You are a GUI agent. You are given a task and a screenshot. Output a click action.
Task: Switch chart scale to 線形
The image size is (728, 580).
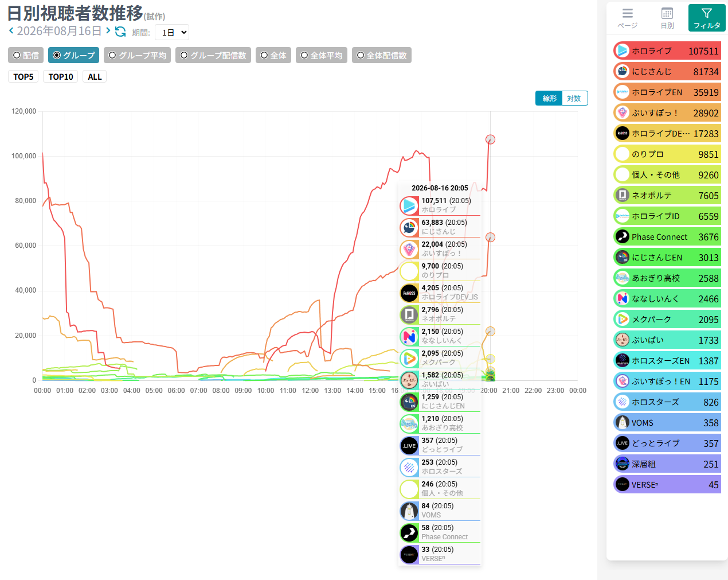point(549,98)
